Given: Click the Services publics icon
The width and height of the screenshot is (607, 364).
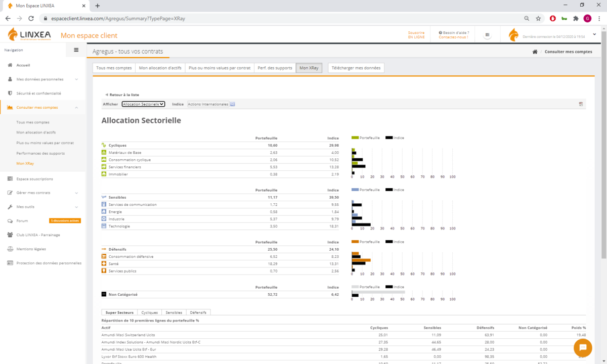Looking at the screenshot, I should (x=104, y=271).
